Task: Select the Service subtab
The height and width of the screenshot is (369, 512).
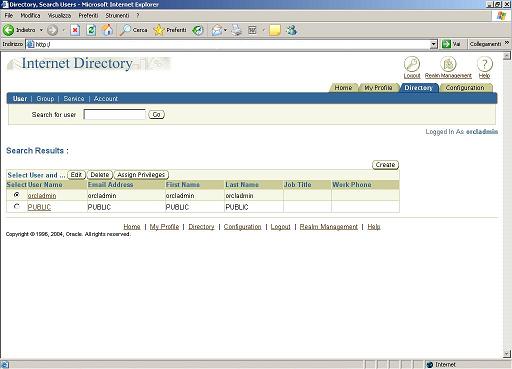Action: click(74, 99)
